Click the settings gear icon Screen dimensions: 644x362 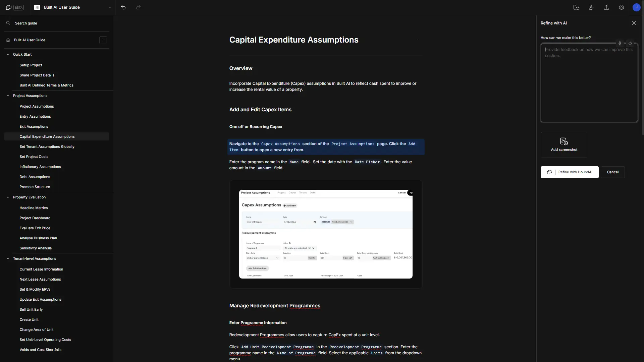[622, 7]
